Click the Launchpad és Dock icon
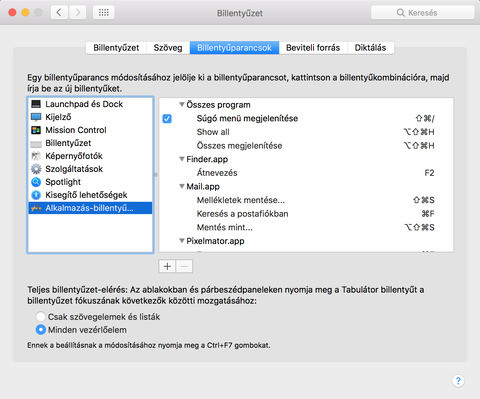The width and height of the screenshot is (480, 399). [36, 104]
